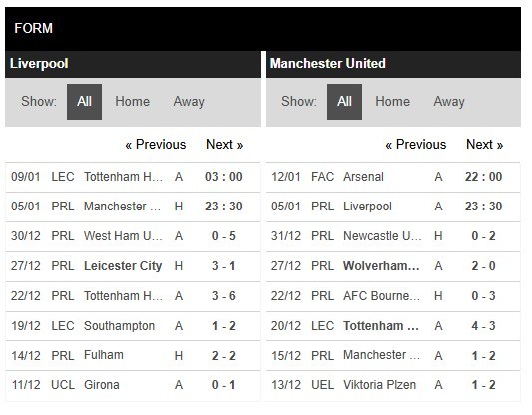Go to Manchester United's Next matches page
This screenshot has height=415, width=532.
coord(485,145)
